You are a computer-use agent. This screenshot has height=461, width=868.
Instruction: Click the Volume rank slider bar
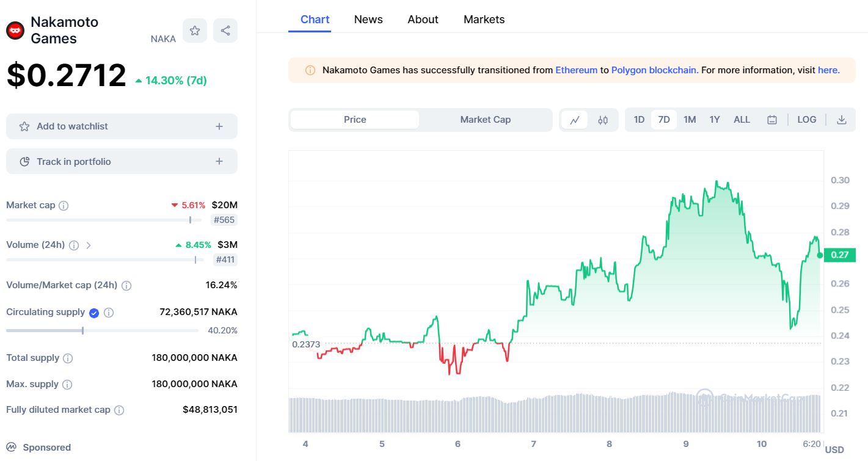[105, 260]
